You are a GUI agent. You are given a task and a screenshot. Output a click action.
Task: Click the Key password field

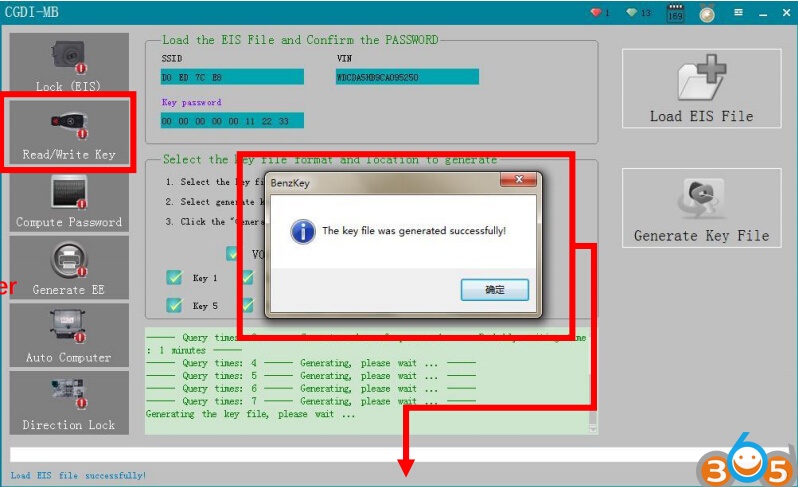click(x=232, y=121)
